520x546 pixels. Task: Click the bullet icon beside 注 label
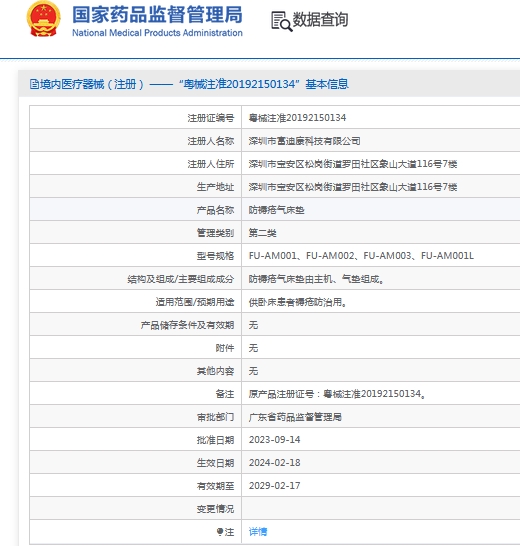pos(220,532)
